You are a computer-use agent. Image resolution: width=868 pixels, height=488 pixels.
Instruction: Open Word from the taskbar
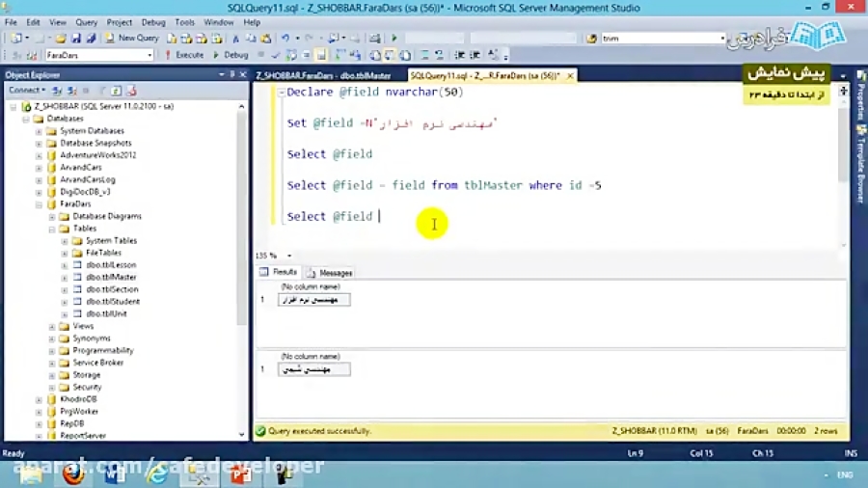point(115,474)
